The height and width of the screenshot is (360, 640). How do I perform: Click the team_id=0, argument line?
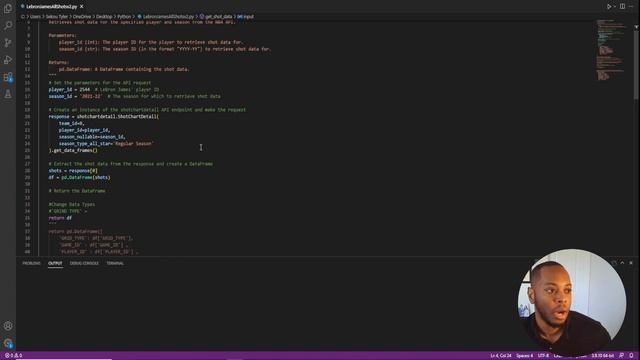tap(71, 123)
